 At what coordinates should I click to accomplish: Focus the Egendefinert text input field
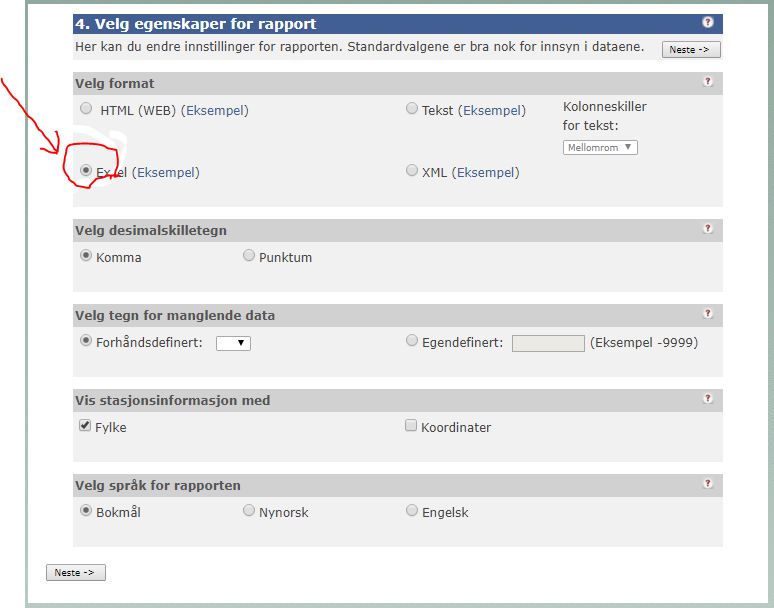click(548, 343)
